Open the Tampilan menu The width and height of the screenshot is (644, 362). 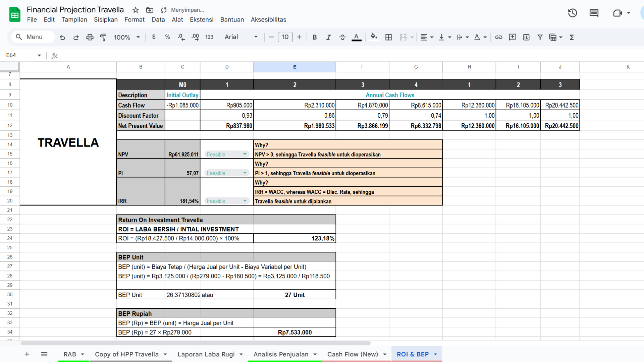click(x=74, y=19)
